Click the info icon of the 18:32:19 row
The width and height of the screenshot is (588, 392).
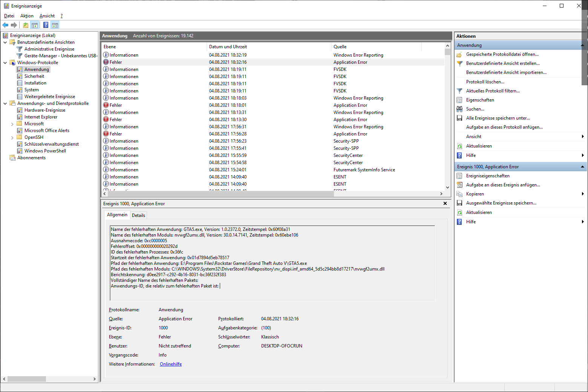106,55
